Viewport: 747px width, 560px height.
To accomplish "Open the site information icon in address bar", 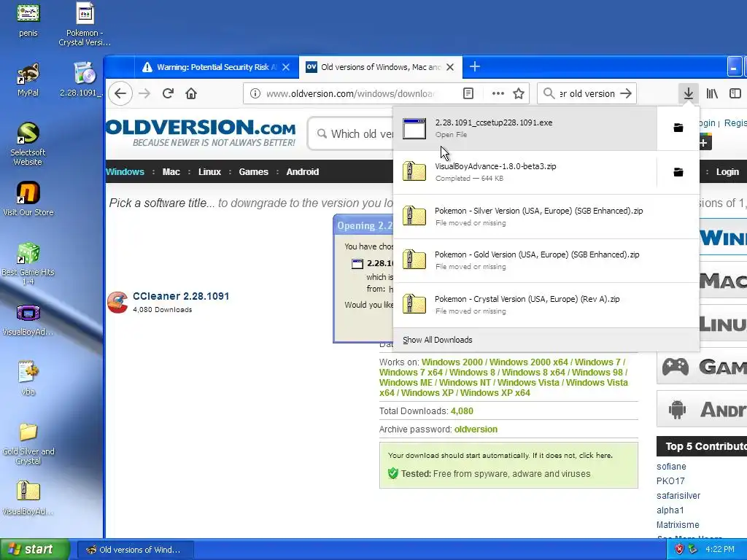I will (255, 93).
